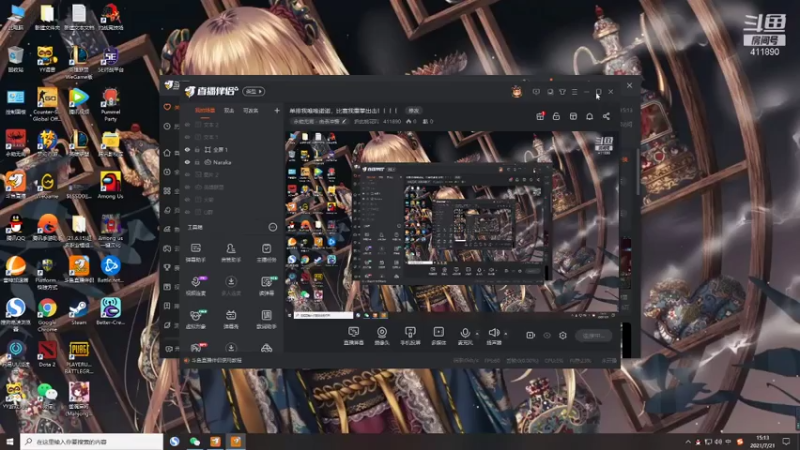The image size is (800, 450).
Task: Open the 歌词助手 lyrics tool icon
Action: click(x=266, y=319)
